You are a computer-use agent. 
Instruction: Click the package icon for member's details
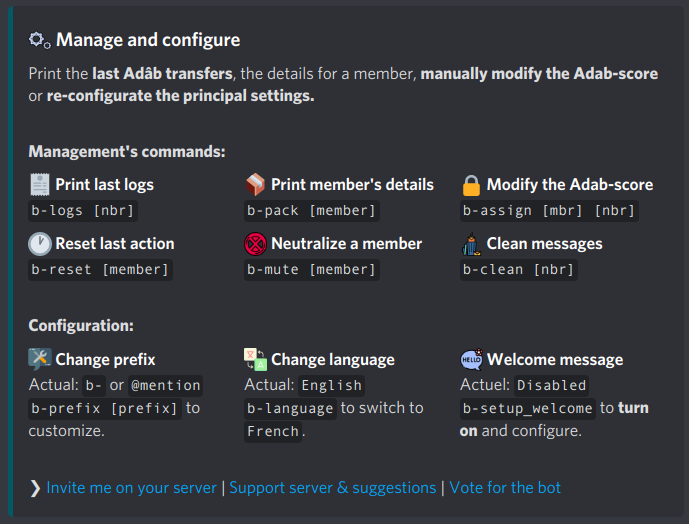tap(256, 184)
